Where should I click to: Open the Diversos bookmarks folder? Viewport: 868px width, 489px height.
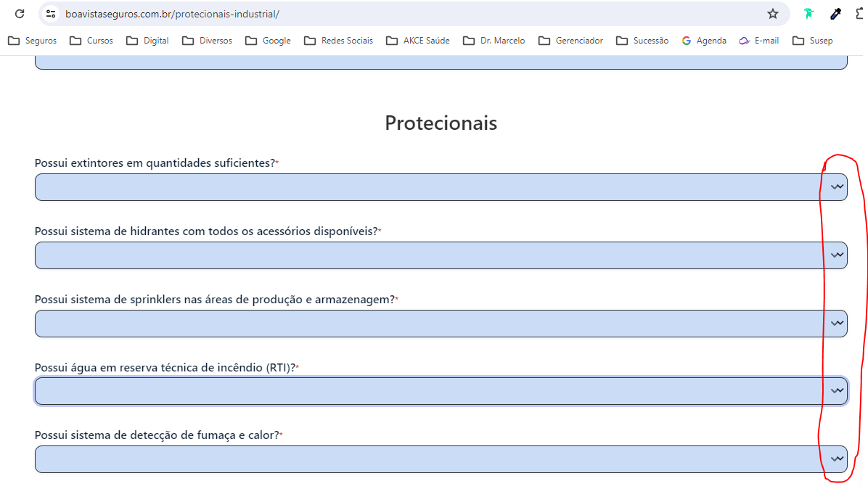[x=207, y=41]
